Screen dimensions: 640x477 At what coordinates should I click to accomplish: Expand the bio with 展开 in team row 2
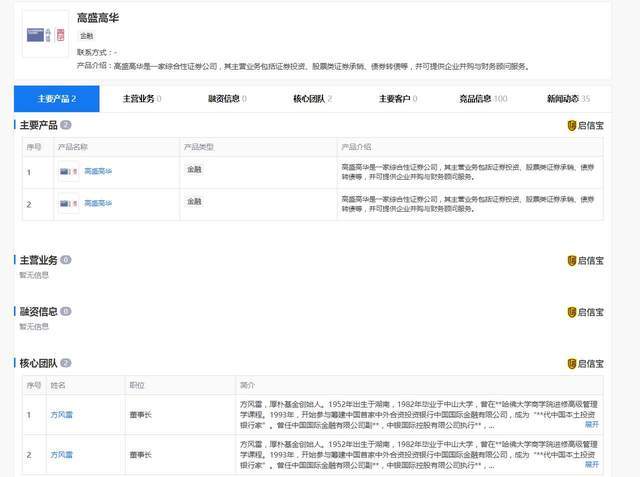592,464
